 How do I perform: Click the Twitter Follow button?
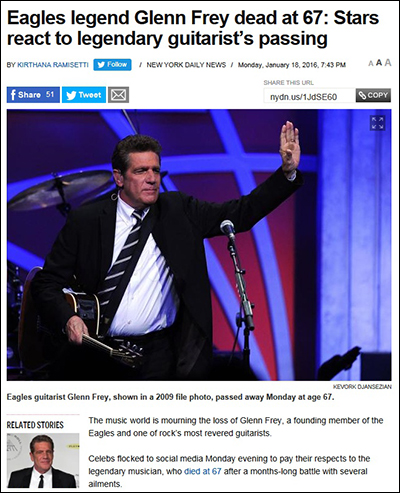click(112, 65)
